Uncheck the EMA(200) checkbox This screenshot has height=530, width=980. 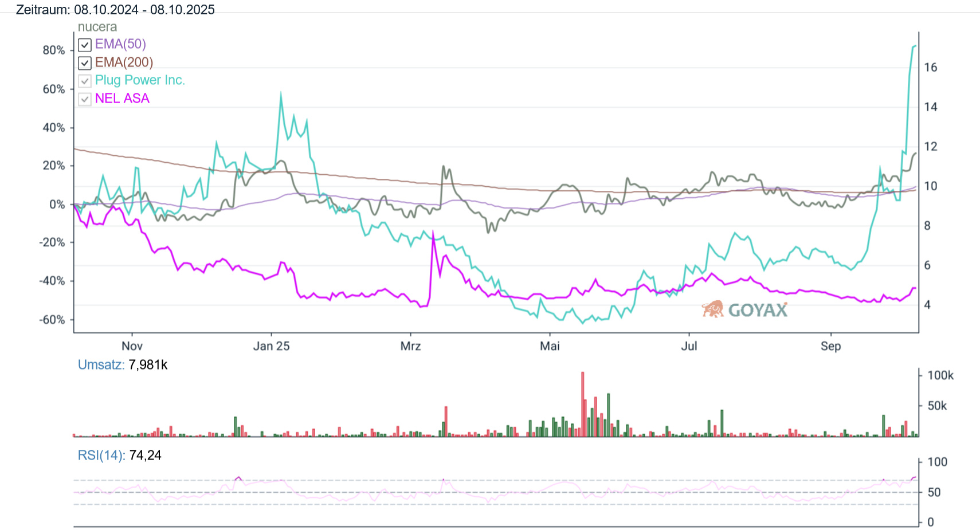coord(85,63)
